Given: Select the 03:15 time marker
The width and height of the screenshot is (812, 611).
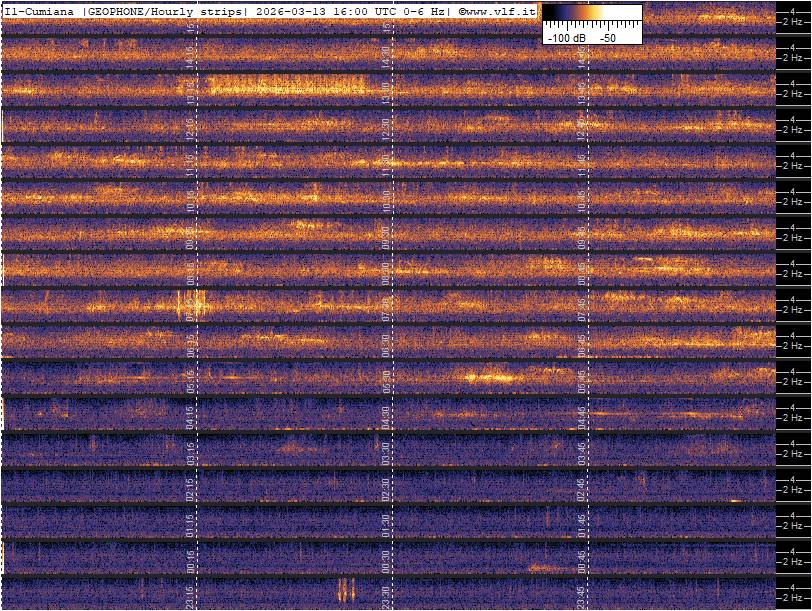Looking at the screenshot, I should coord(190,452).
